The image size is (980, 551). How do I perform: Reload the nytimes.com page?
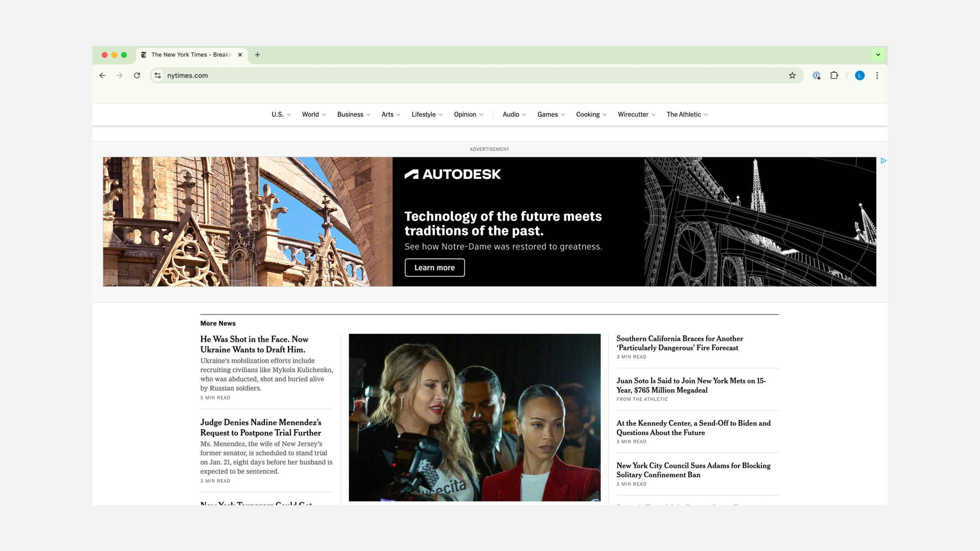point(137,75)
